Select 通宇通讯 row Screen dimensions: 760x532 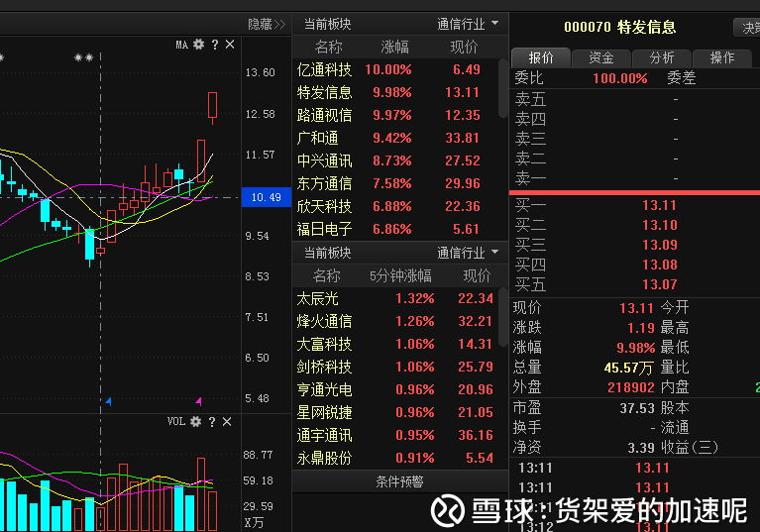tap(395, 435)
